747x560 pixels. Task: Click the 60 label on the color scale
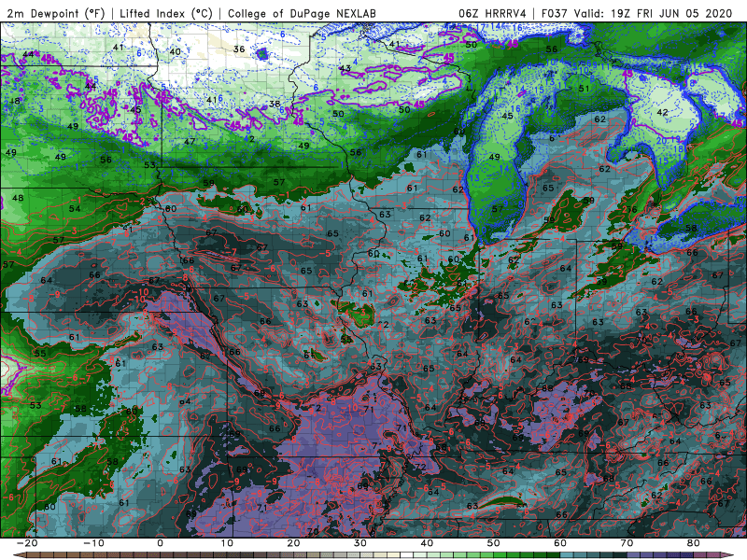[560, 543]
